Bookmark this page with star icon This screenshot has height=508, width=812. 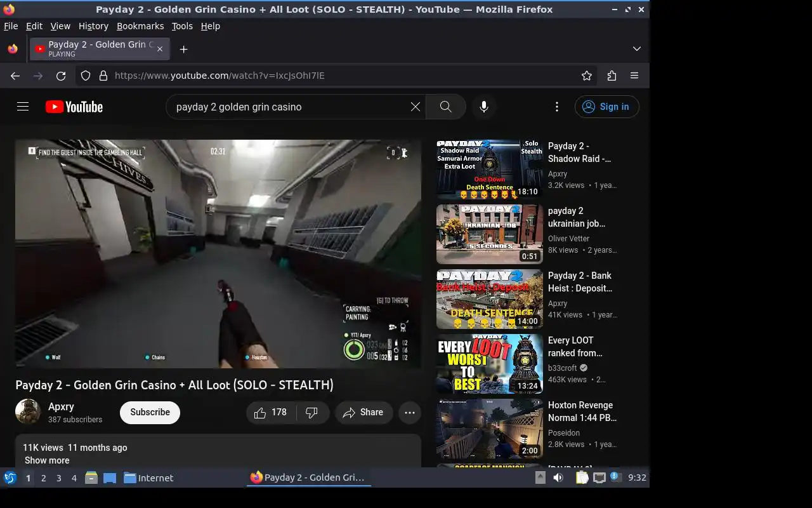point(587,76)
